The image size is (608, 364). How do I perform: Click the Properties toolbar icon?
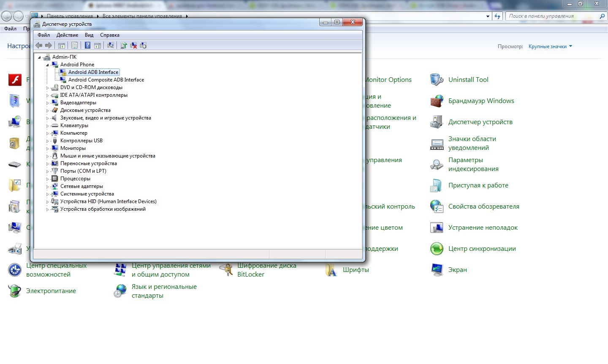pyautogui.click(x=75, y=46)
